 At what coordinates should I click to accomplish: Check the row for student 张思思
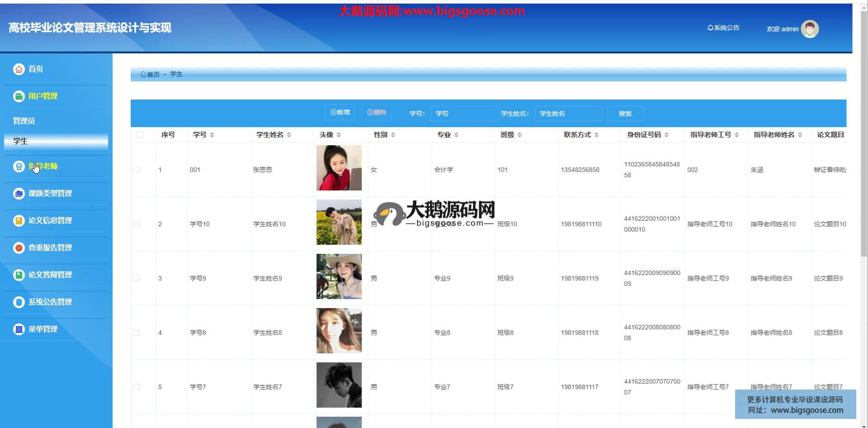coord(137,170)
